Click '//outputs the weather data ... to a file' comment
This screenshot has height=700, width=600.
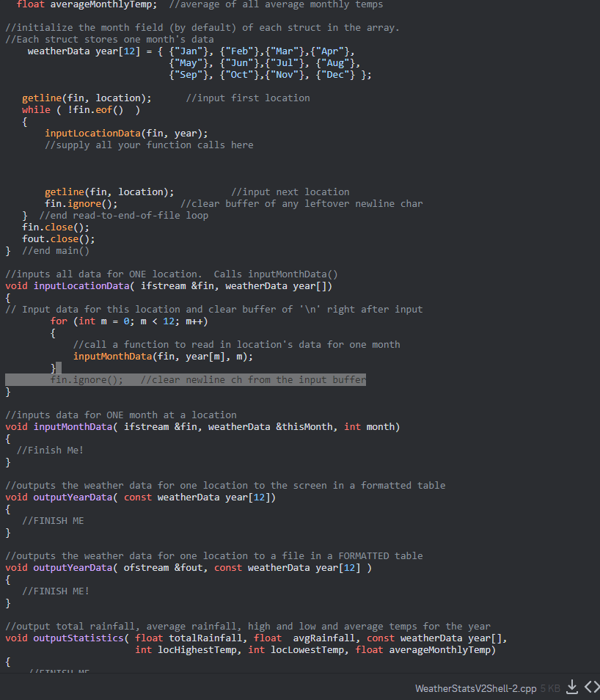pos(214,556)
